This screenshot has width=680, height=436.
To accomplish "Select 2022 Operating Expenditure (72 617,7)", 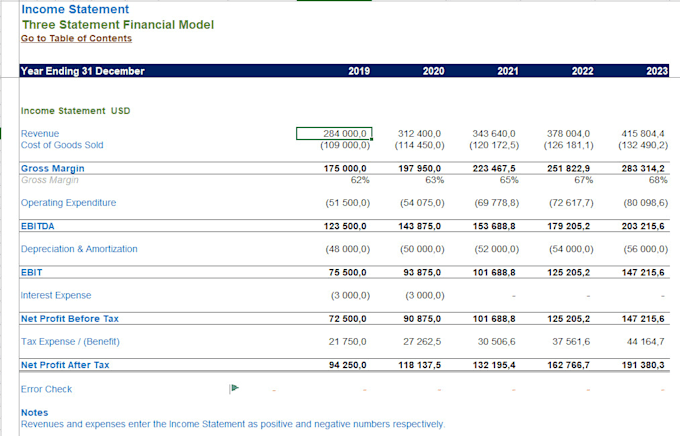I will coord(572,203).
